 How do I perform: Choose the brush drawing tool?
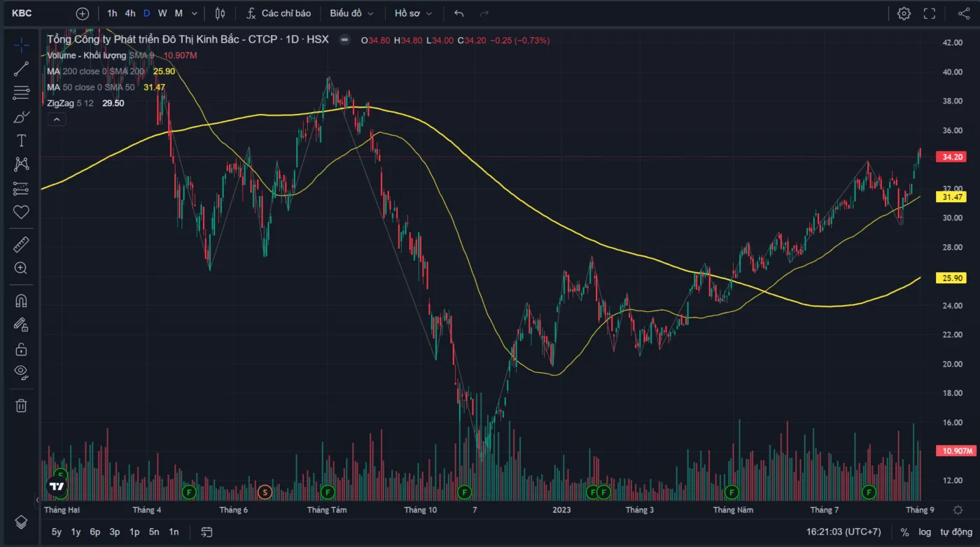tap(21, 117)
